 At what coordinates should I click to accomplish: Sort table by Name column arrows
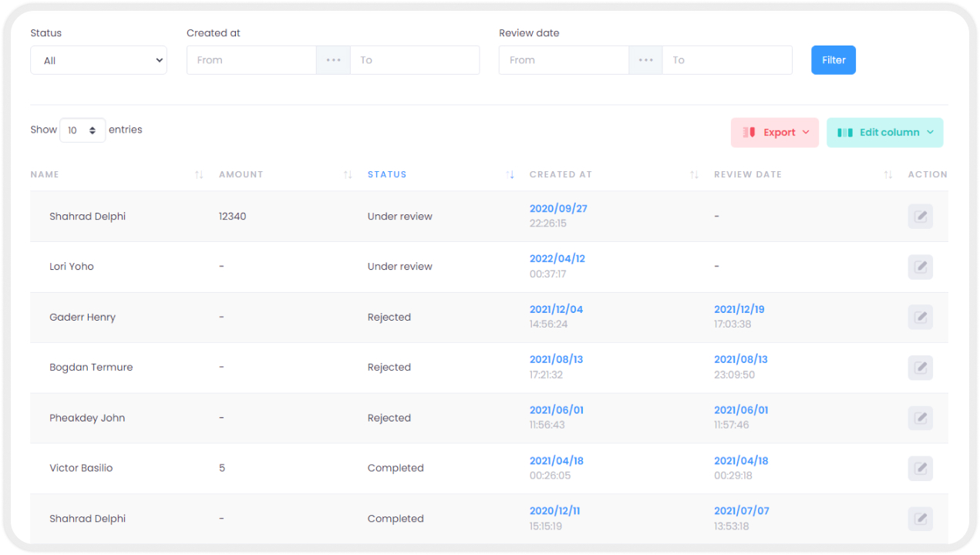point(199,175)
